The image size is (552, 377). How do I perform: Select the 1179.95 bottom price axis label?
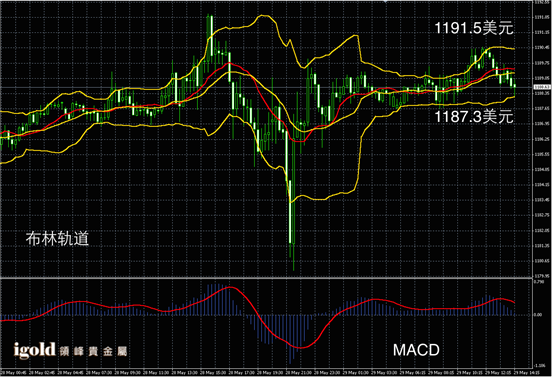(x=542, y=276)
